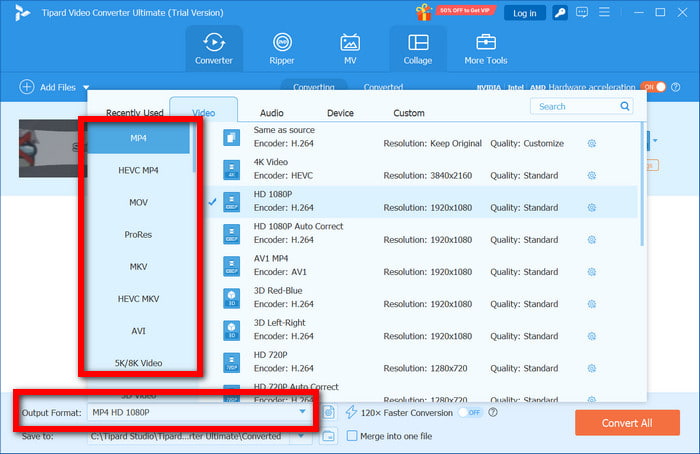The width and height of the screenshot is (700, 454).
Task: Click settings gear for 4K Video preset
Action: [592, 175]
